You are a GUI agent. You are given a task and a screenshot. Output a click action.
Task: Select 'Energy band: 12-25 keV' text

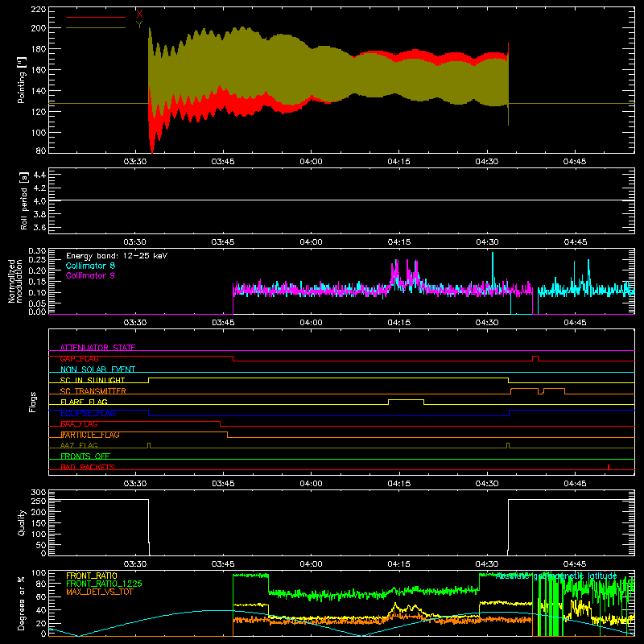click(x=117, y=256)
